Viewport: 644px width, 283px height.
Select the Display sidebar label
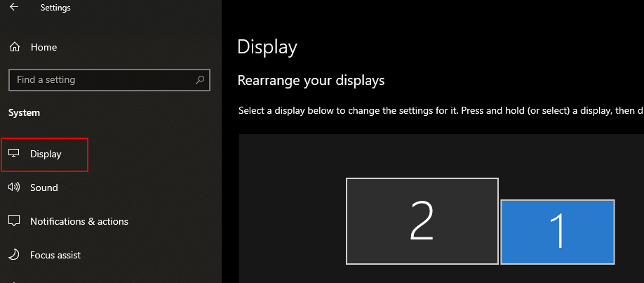click(46, 154)
